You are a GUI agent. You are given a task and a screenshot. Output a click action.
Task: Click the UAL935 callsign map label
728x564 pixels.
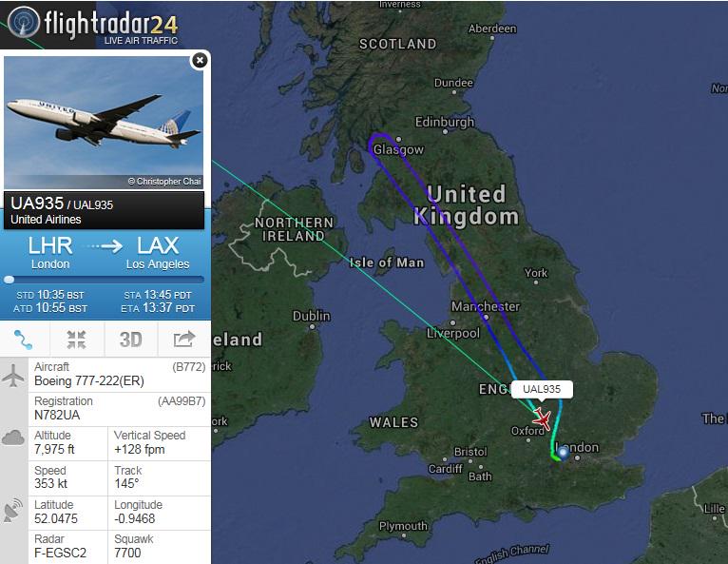542,389
